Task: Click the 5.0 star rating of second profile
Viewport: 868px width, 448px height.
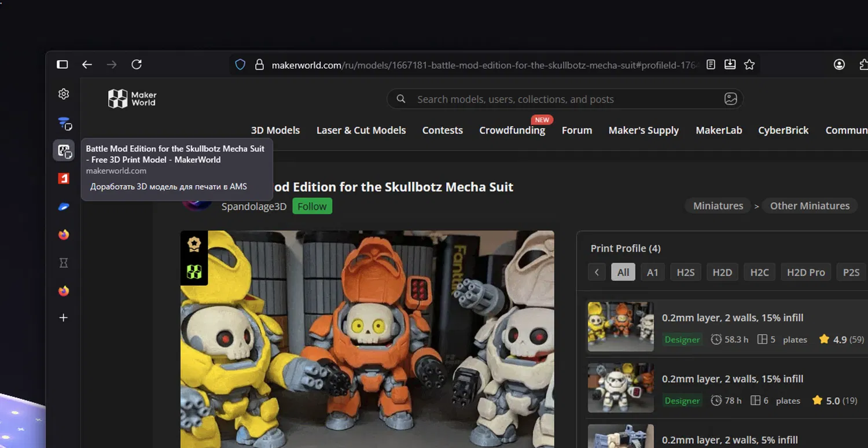Action: pyautogui.click(x=834, y=401)
